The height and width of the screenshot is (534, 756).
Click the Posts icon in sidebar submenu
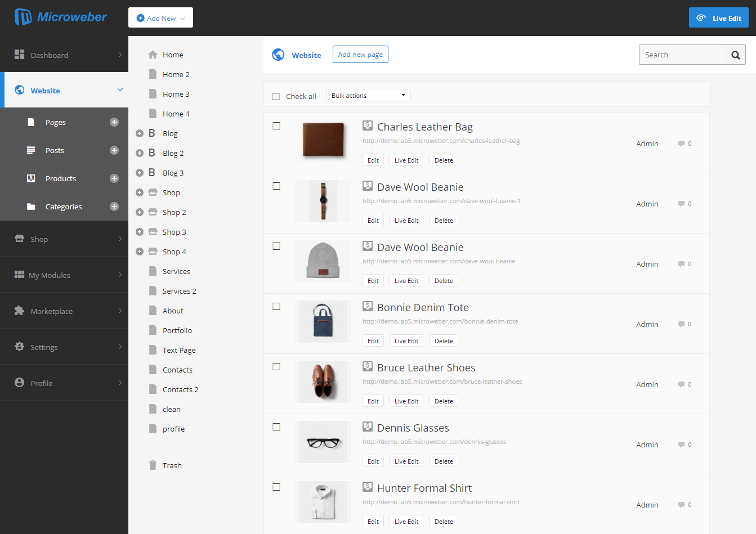coord(31,150)
